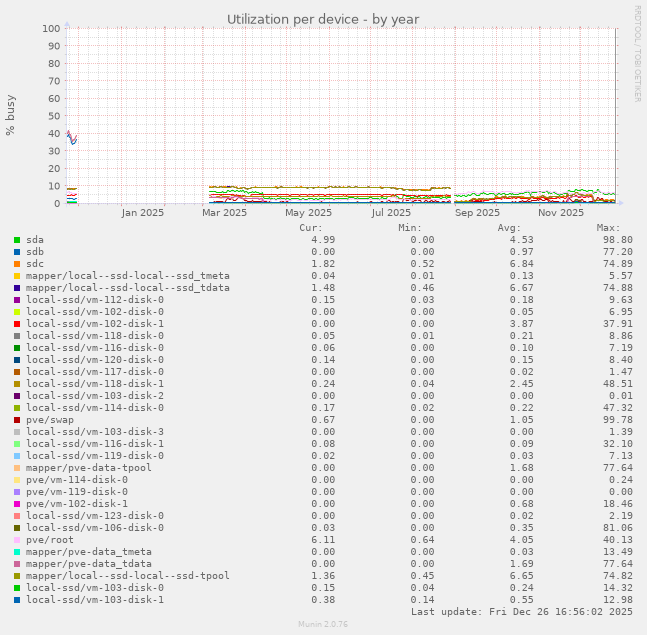This screenshot has height=635, width=647.
Task: Click 'pve/vm-119-disk-0' legend entry
Action: pyautogui.click(x=77, y=492)
